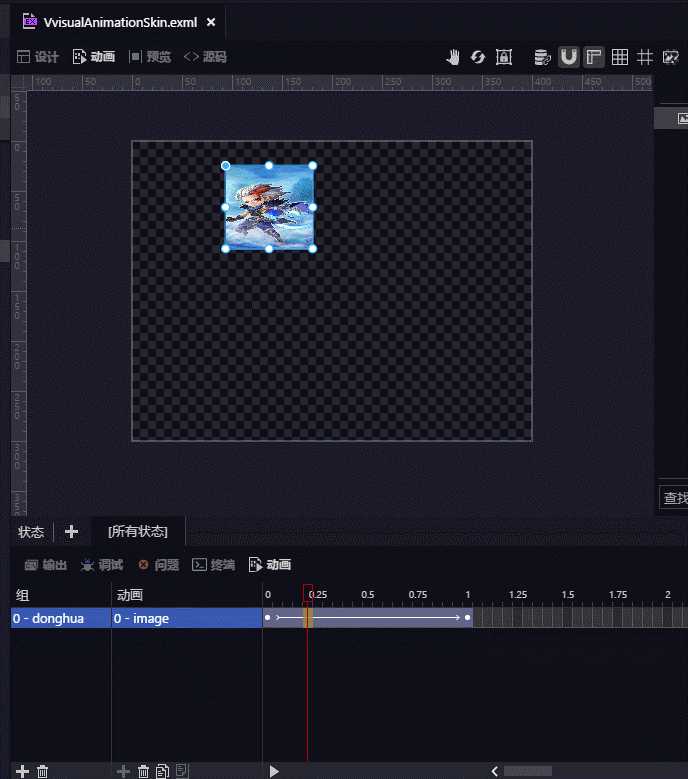Image resolution: width=688 pixels, height=779 pixels.
Task: Open the 动画 animation panel tab at the bottom
Action: (270, 564)
